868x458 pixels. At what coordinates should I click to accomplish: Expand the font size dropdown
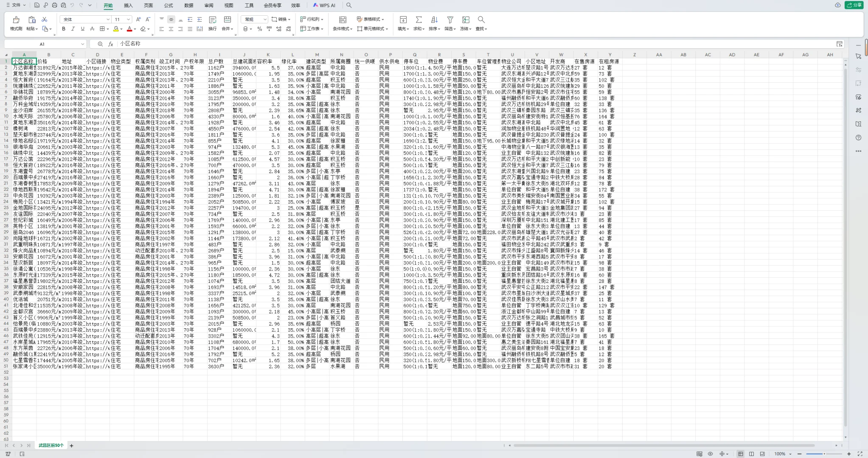coord(128,20)
